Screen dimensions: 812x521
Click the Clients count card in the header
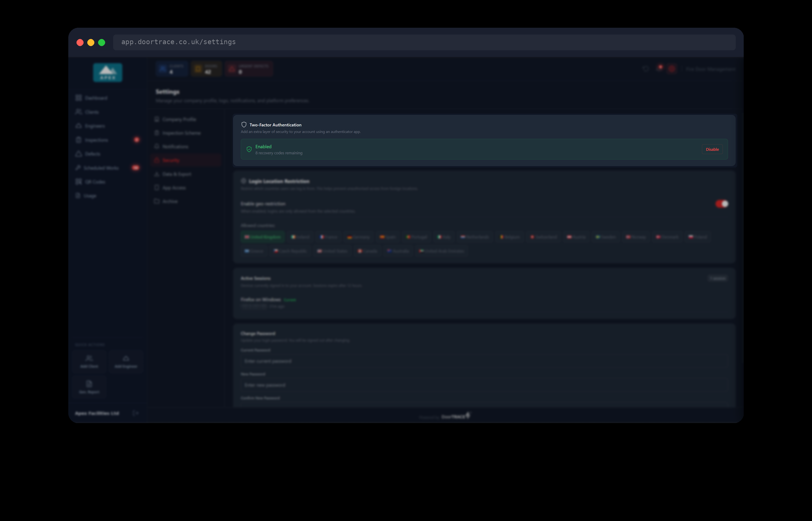[x=172, y=69]
